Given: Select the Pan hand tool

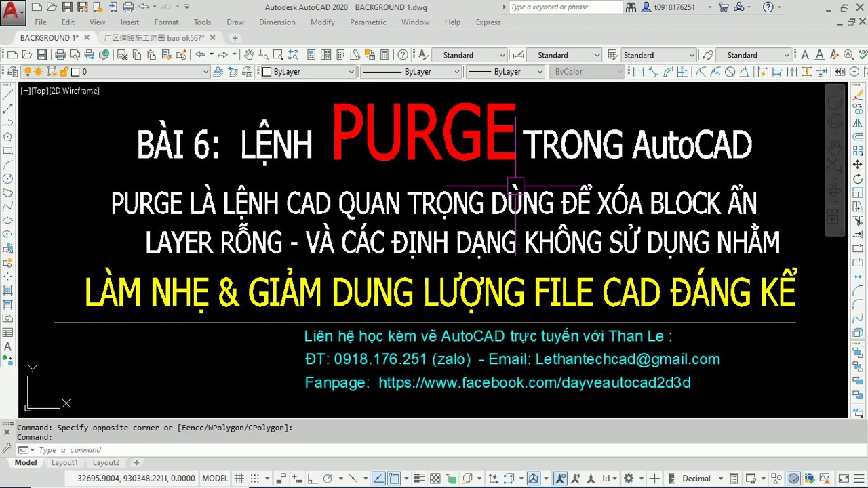Looking at the screenshot, I should (249, 55).
